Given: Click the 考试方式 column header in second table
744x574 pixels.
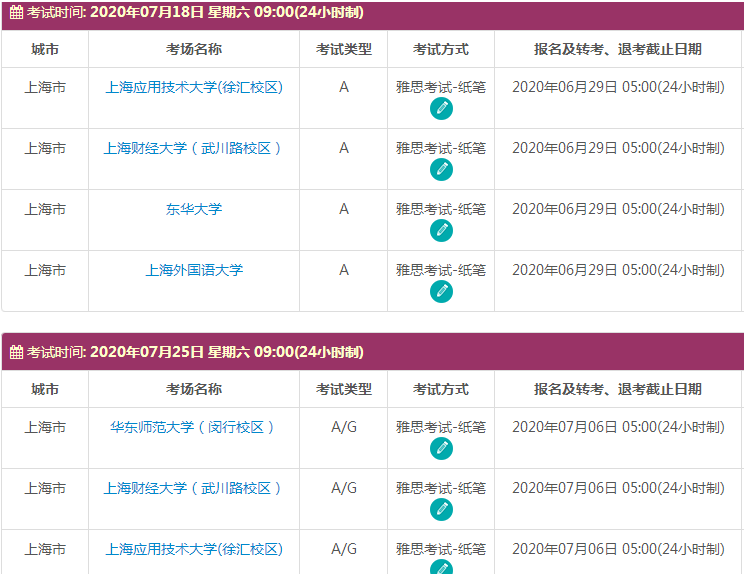Looking at the screenshot, I should 441,389.
